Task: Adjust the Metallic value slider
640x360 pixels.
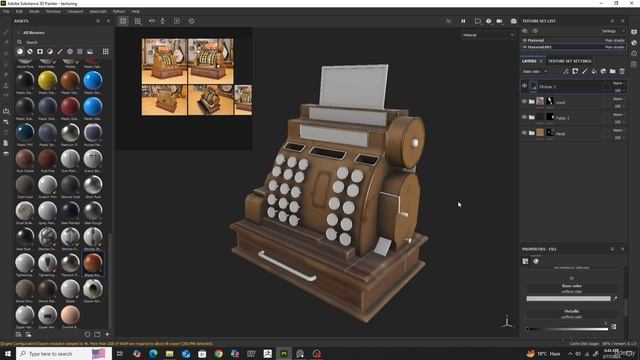Action: pos(567,329)
